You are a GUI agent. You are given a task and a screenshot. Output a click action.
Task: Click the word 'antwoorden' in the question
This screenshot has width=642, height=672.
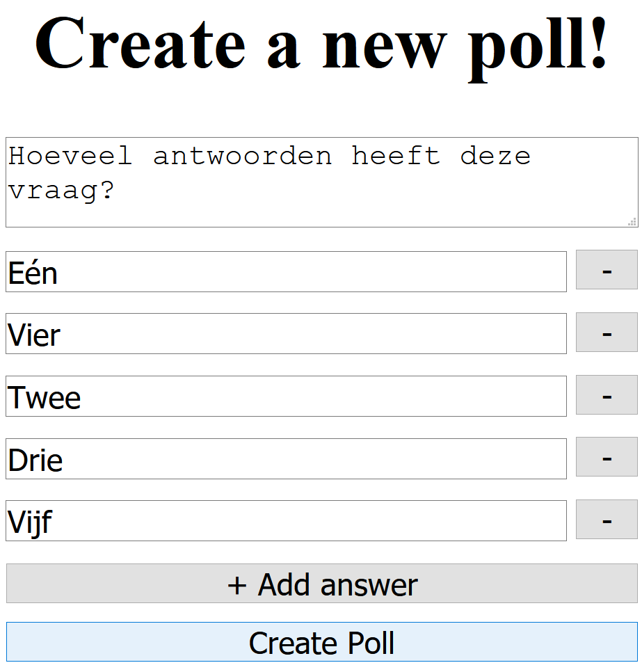click(x=242, y=156)
